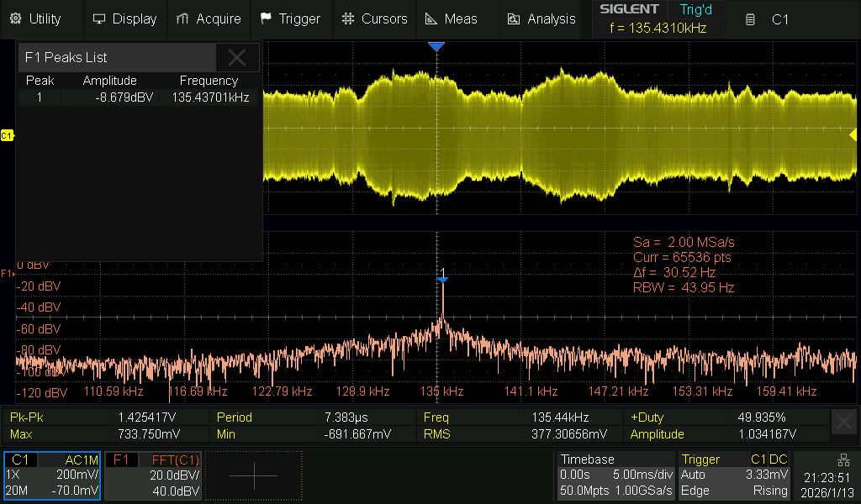
Task: Click the Δf = 30.52 Hz readout
Action: pos(673,272)
